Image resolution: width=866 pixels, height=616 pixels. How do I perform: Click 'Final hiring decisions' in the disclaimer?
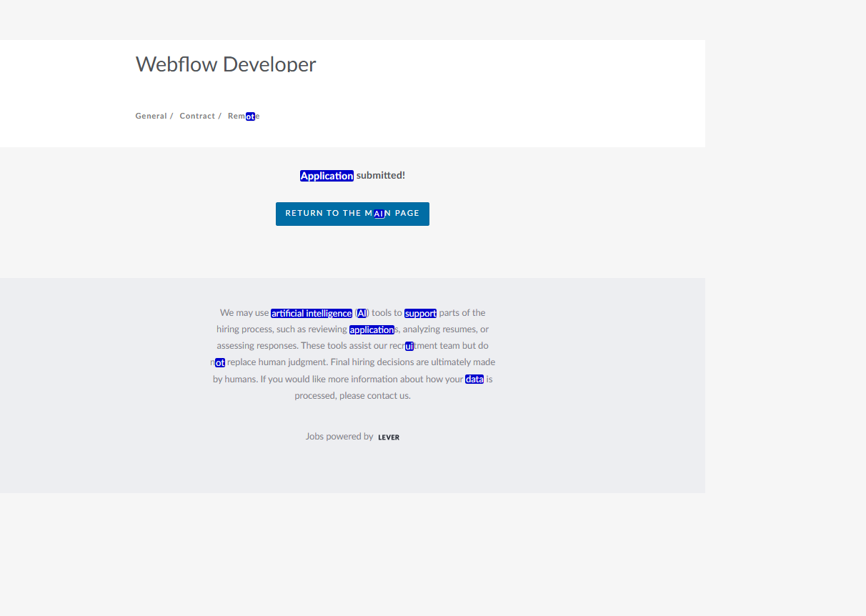(x=372, y=362)
